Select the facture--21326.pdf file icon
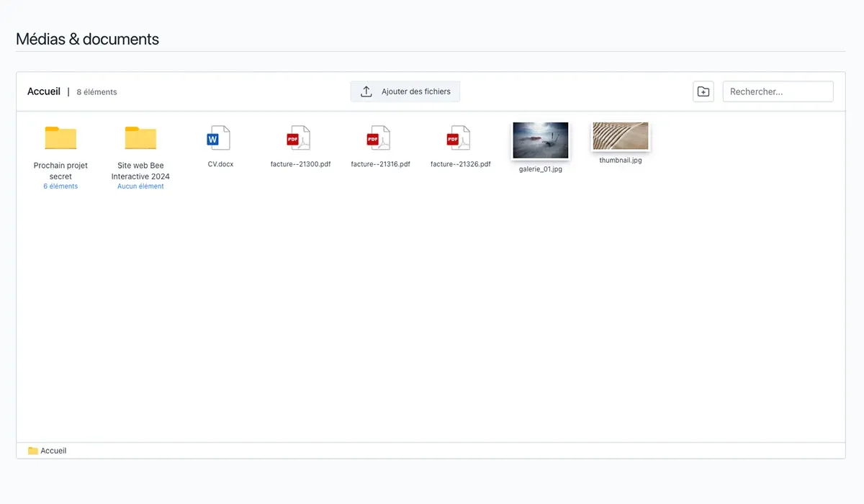Image resolution: width=864 pixels, height=504 pixels. click(458, 138)
